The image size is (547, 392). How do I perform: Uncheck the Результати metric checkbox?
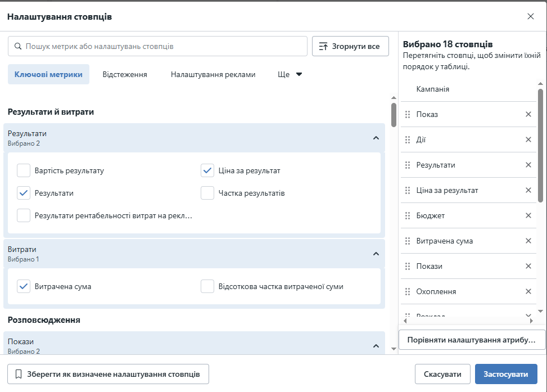click(24, 193)
